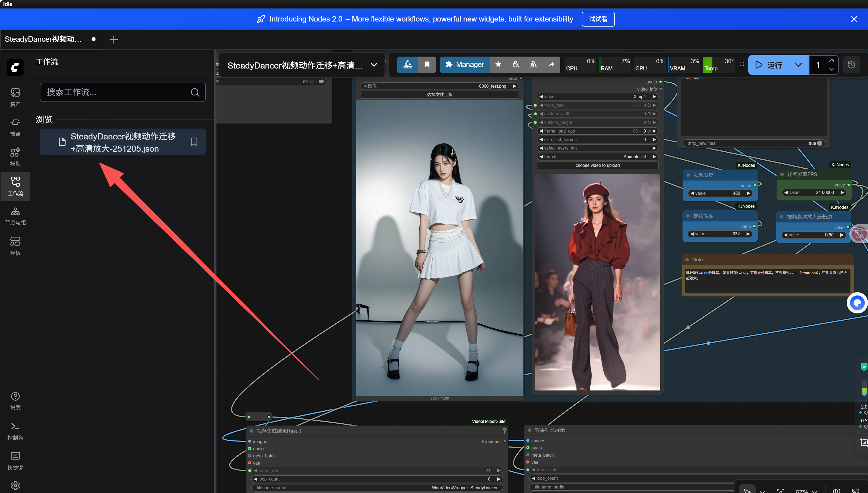Open the run (运行) options dropdown arrow
This screenshot has height=493, width=868.
(x=798, y=65)
